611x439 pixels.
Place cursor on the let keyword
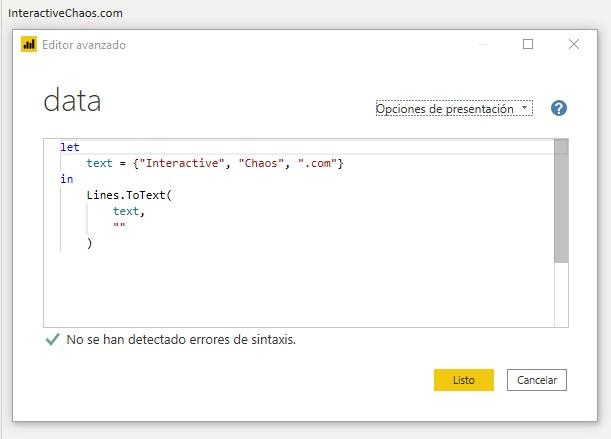(x=70, y=147)
